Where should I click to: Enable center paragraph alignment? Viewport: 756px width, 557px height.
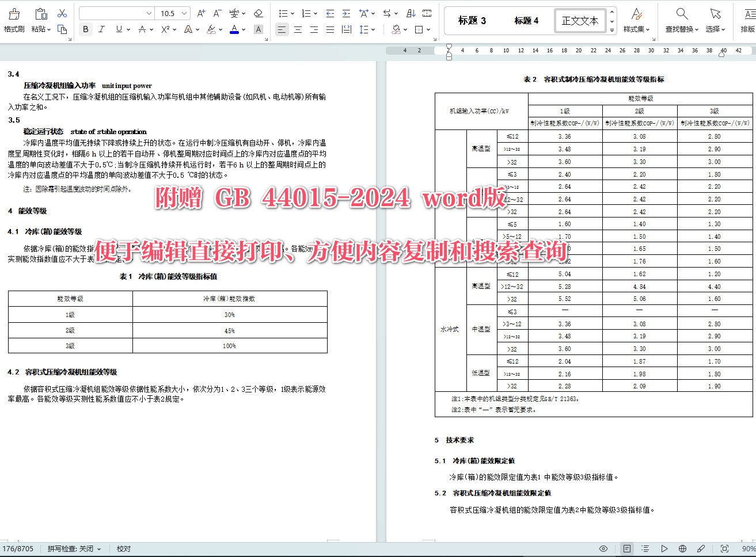pyautogui.click(x=298, y=29)
